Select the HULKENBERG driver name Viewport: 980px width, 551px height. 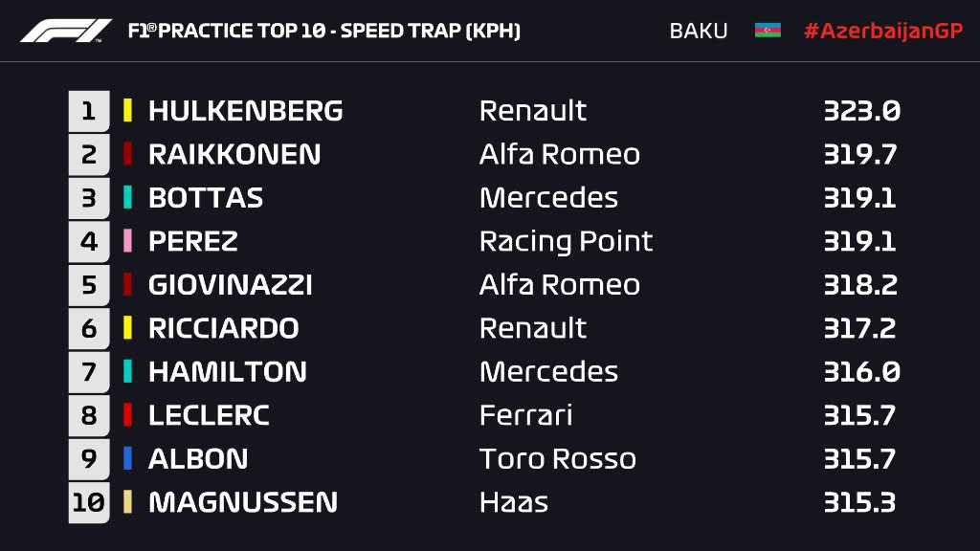[x=246, y=111]
